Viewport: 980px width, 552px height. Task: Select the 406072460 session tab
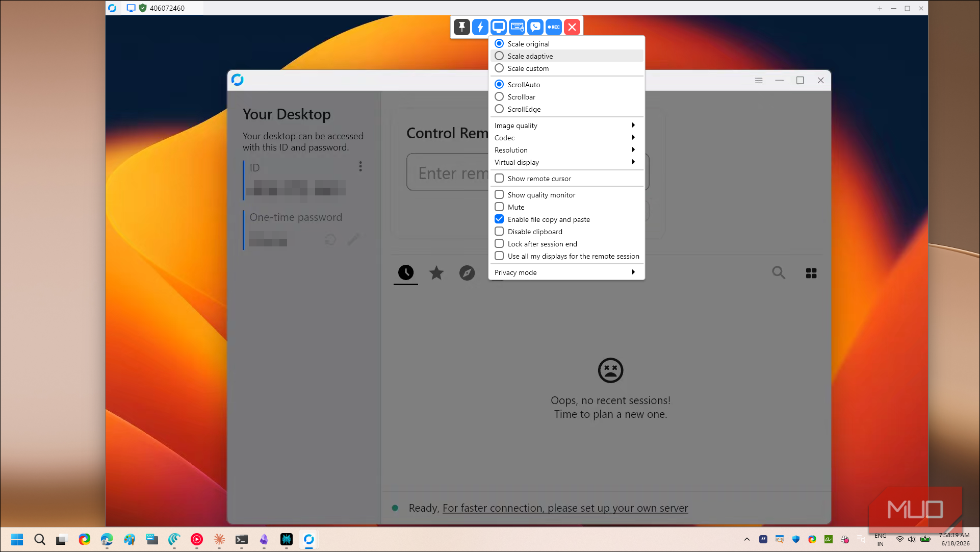[162, 8]
